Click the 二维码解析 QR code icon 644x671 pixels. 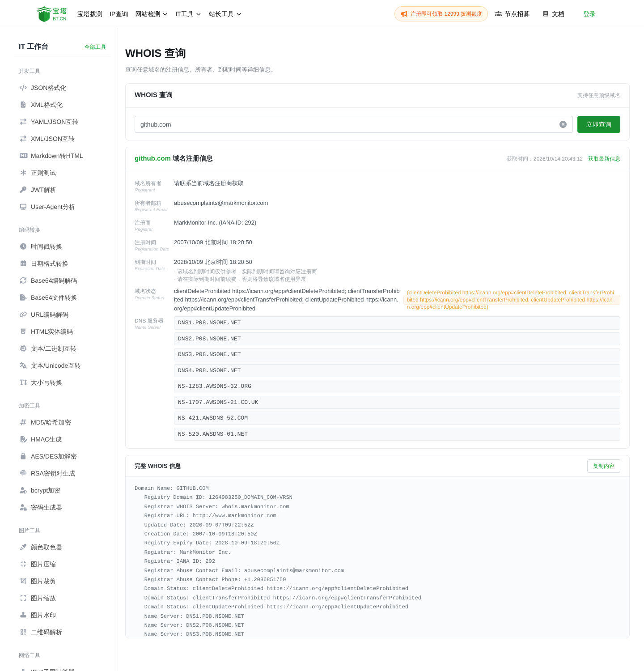tap(23, 632)
